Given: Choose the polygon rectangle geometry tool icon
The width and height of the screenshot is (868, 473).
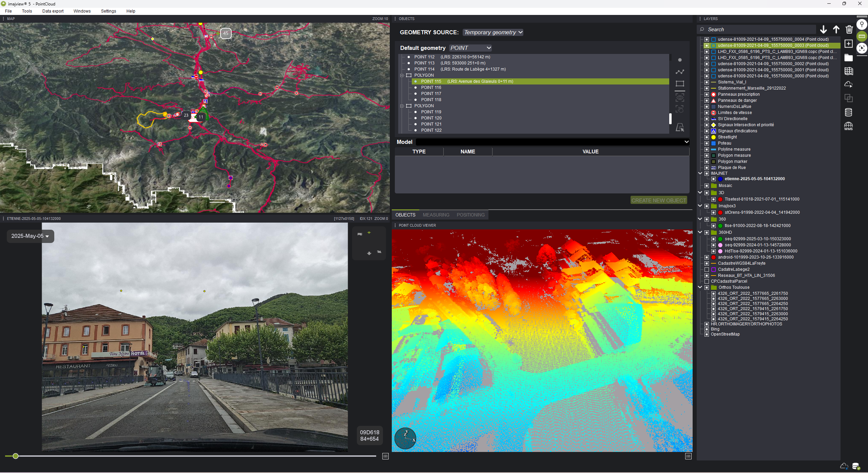Looking at the screenshot, I should pos(679,83).
